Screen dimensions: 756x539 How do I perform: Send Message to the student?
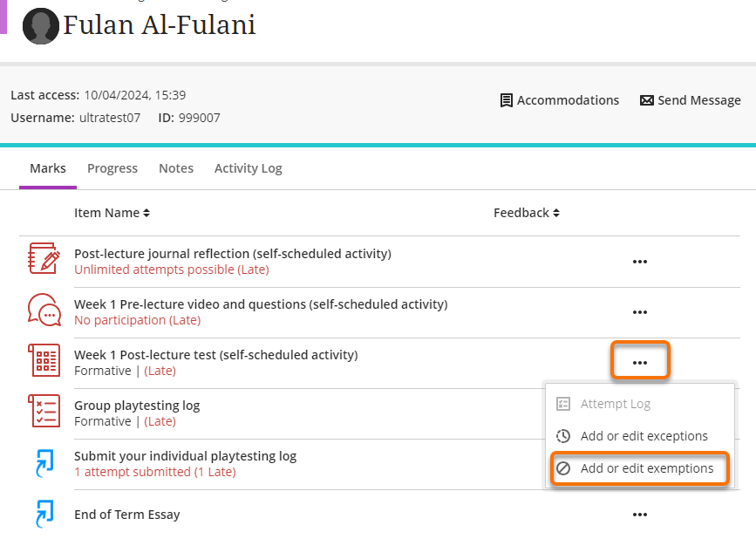[x=690, y=100]
